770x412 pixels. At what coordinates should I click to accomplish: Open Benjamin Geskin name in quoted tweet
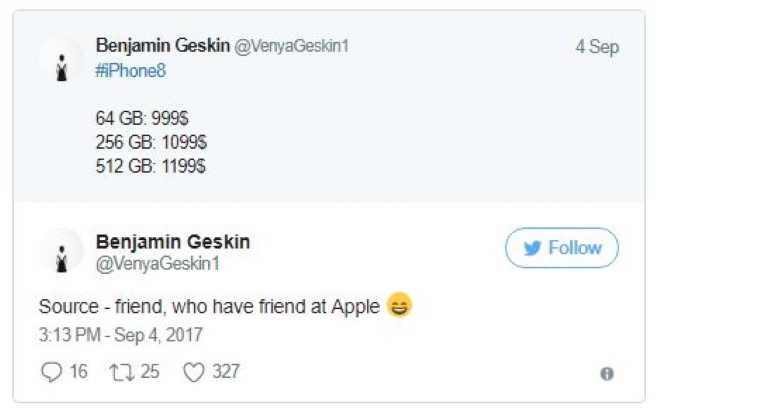pyautogui.click(x=162, y=46)
